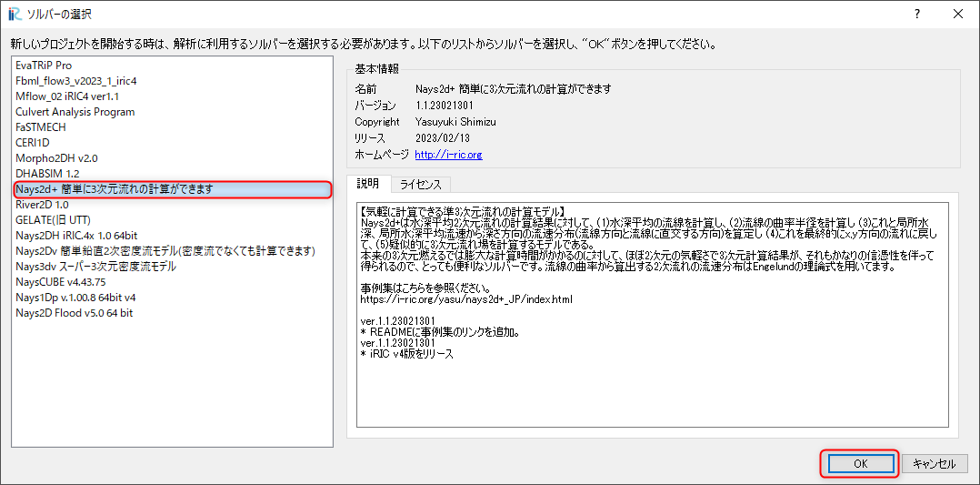Image resolution: width=980 pixels, height=485 pixels.
Task: Close the ソルバーの選択 dialog
Action: click(957, 15)
